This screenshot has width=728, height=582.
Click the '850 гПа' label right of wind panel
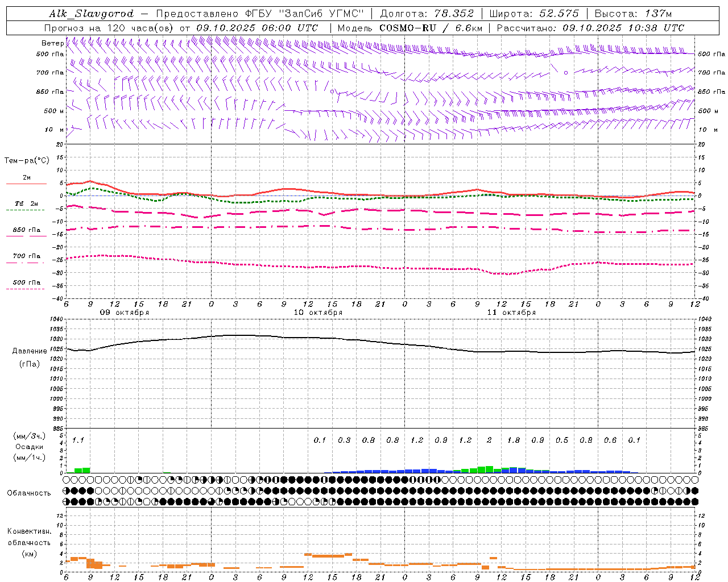712,92
